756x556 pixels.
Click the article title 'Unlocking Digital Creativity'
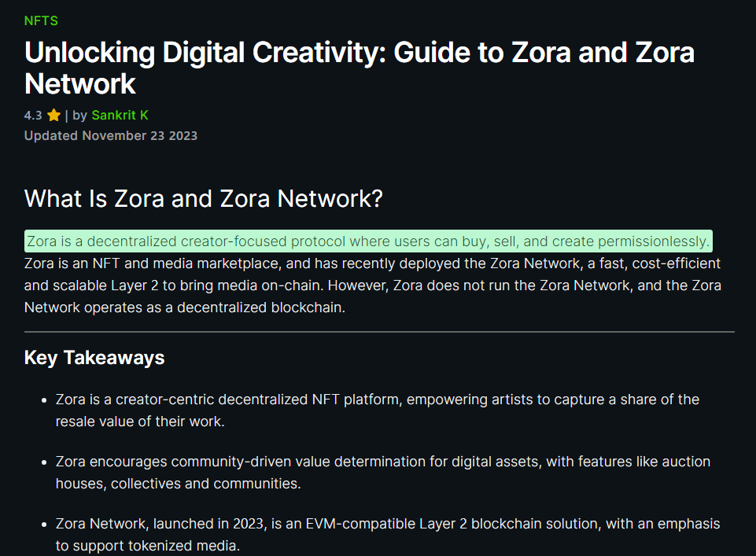coord(360,68)
